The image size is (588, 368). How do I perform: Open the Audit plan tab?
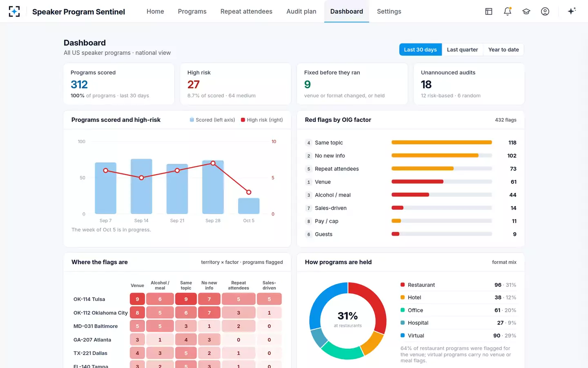(301, 11)
